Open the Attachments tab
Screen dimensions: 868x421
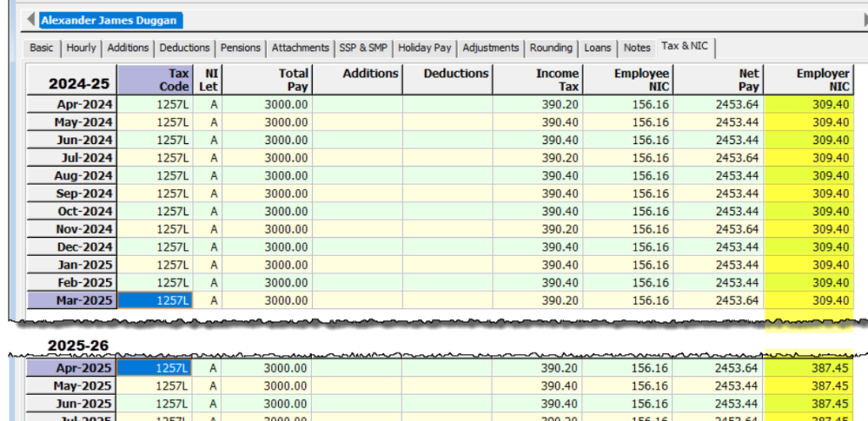(300, 48)
